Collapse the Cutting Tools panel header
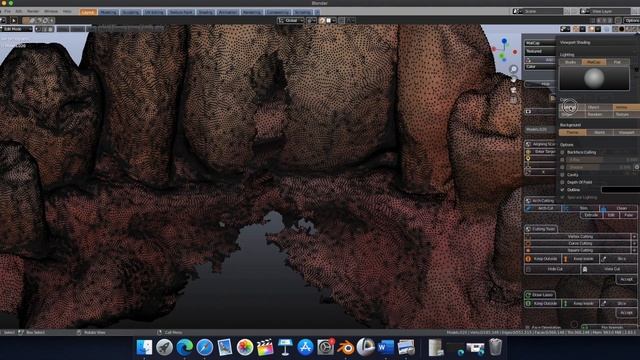The height and width of the screenshot is (360, 640). click(x=540, y=229)
